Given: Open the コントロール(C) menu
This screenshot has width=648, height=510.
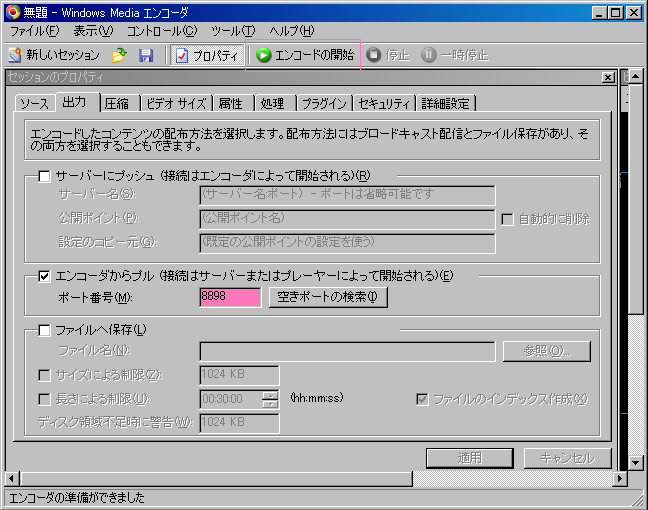Looking at the screenshot, I should coord(162,31).
